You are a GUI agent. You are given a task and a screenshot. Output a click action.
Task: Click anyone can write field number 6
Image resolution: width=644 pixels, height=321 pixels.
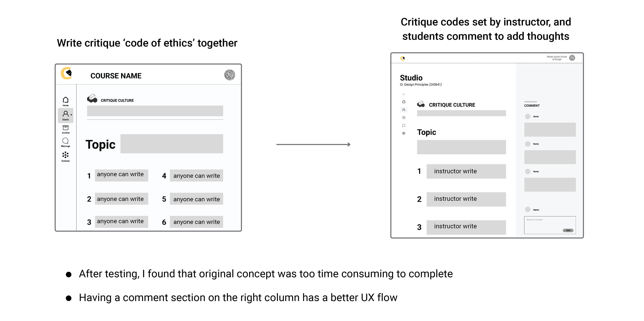(196, 222)
